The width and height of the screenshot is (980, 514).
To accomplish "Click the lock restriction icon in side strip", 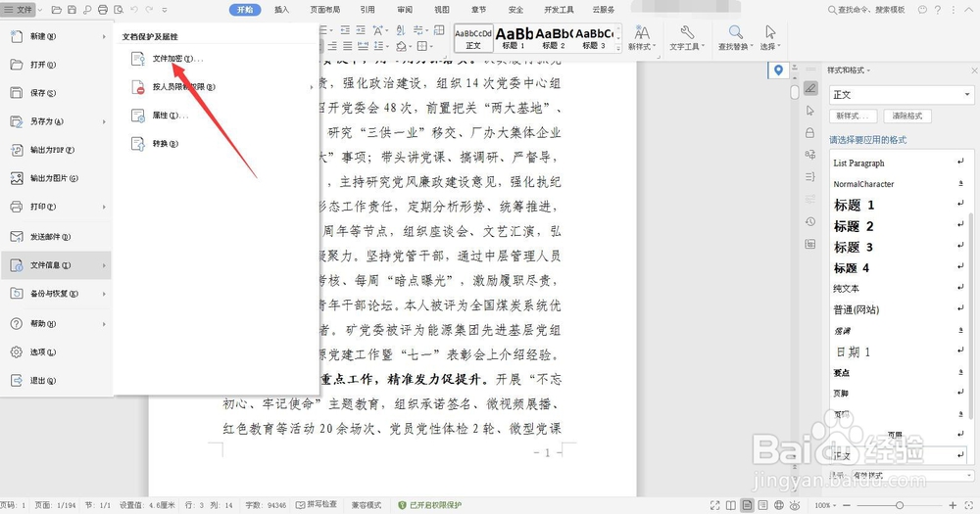I will (810, 132).
